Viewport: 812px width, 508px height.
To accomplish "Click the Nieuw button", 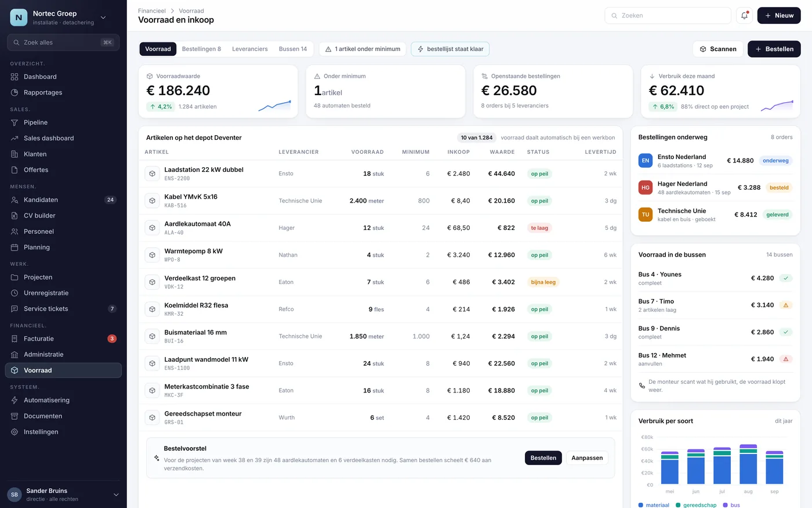I will tap(779, 16).
